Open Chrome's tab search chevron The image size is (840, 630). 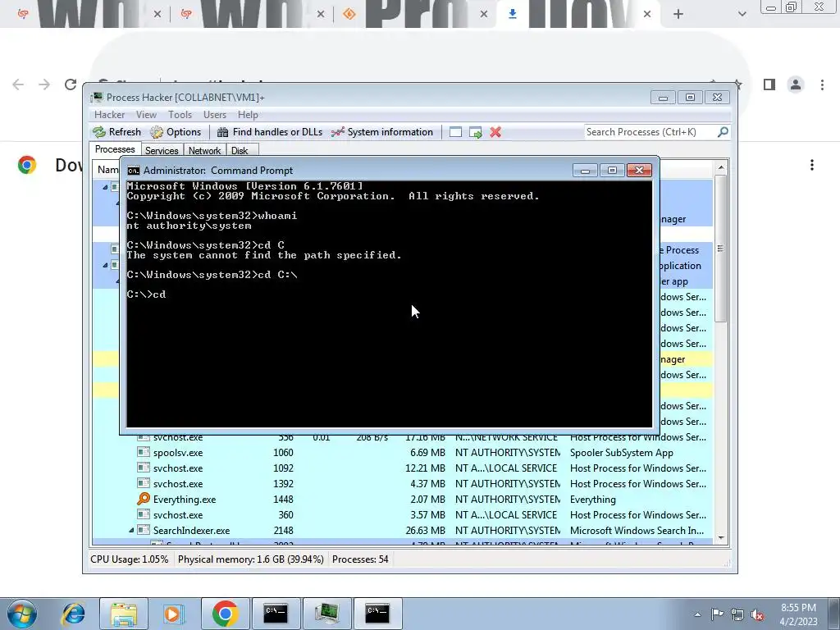pos(742,14)
